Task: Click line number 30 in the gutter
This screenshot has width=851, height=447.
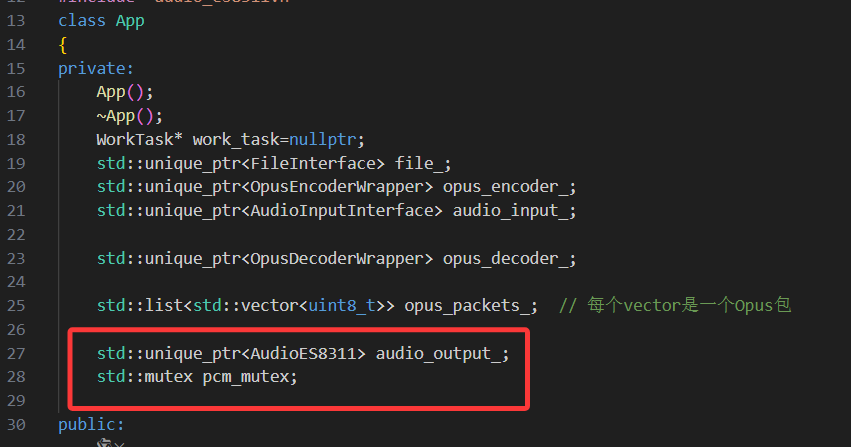Action: [x=16, y=425]
